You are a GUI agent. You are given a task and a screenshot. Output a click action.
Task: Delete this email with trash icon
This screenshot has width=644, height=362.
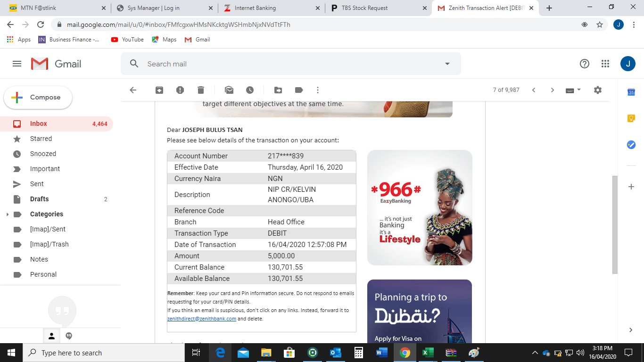pos(201,90)
